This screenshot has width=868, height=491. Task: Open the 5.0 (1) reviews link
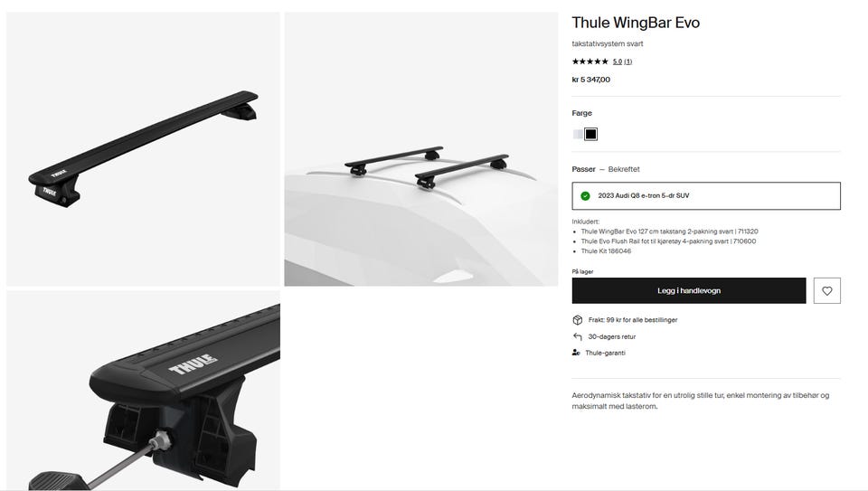click(622, 61)
